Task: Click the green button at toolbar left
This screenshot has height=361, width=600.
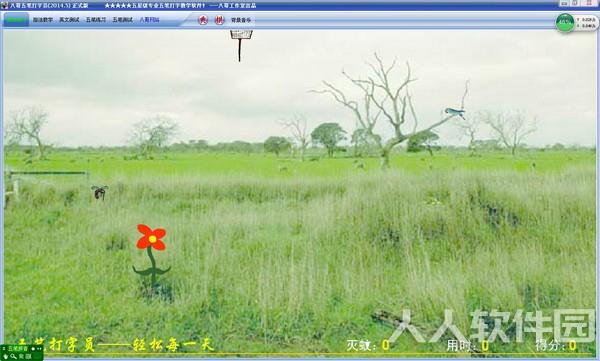Action: click(x=16, y=20)
